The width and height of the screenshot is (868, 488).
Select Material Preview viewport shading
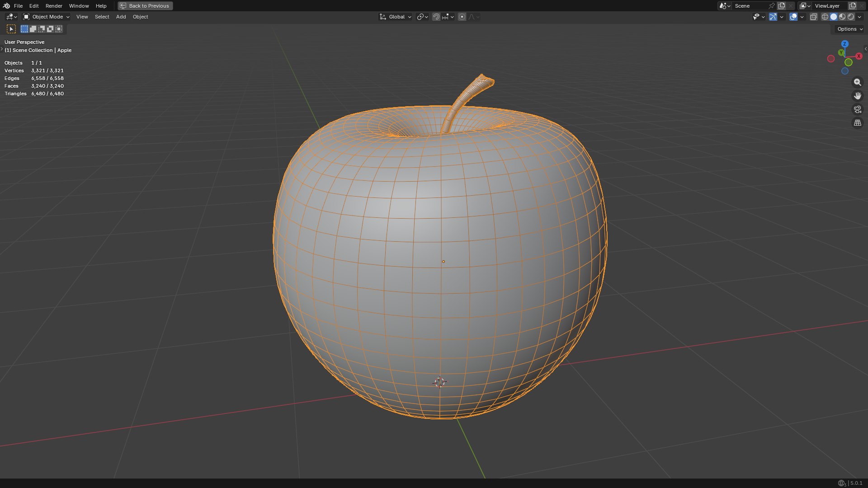[842, 17]
